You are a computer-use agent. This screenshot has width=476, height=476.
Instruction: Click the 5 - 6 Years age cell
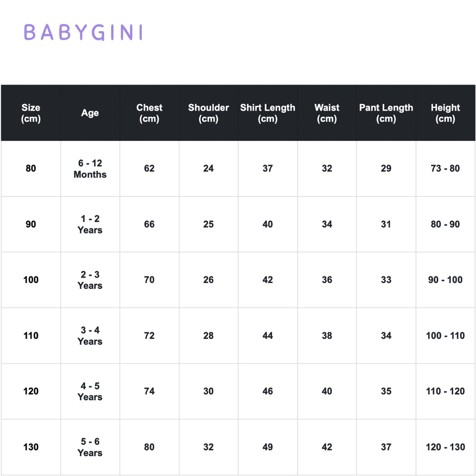click(90, 447)
